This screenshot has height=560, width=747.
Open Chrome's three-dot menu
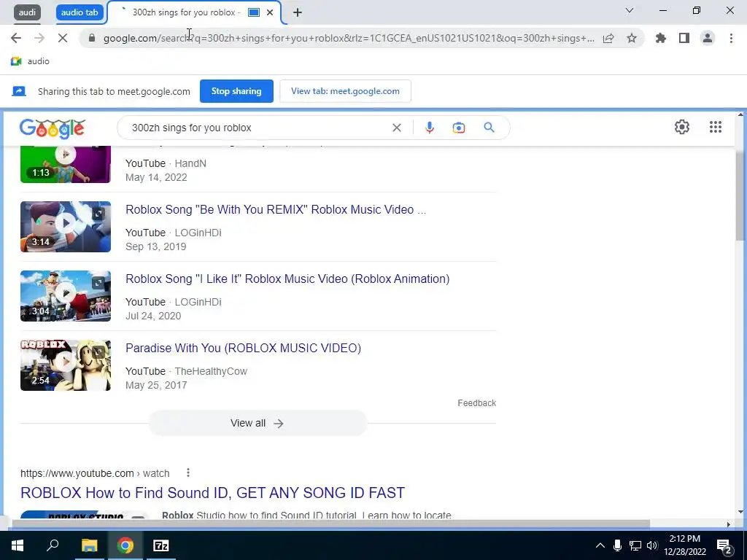pos(731,38)
